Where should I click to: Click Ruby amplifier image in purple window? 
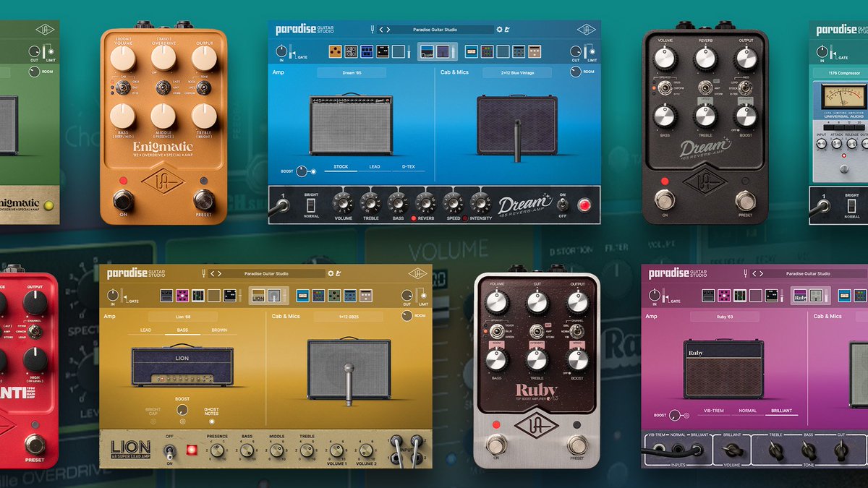tap(723, 370)
